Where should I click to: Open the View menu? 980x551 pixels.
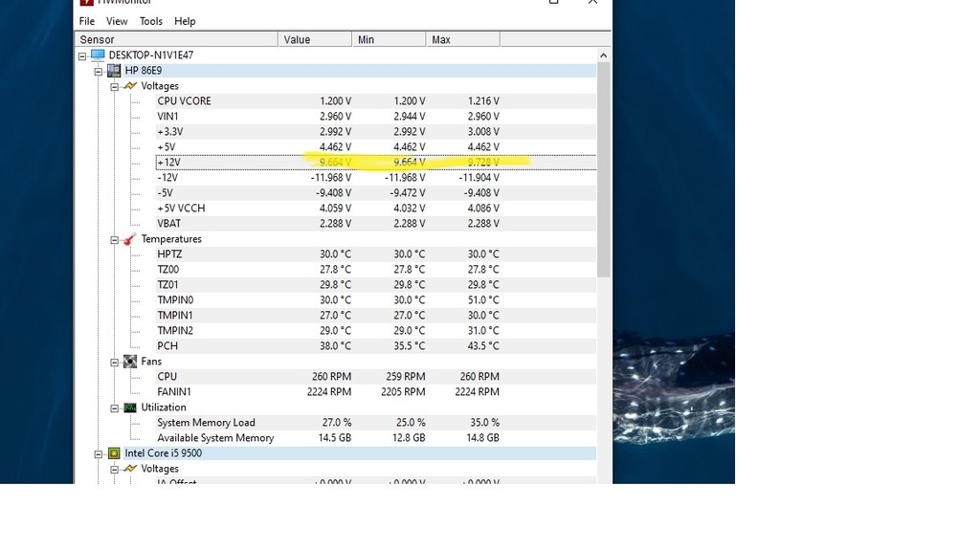(x=117, y=21)
